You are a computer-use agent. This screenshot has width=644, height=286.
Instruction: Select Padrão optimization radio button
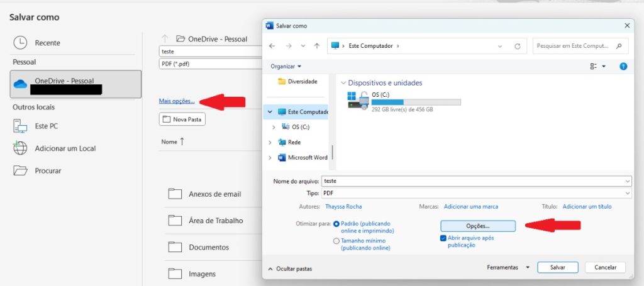click(336, 224)
